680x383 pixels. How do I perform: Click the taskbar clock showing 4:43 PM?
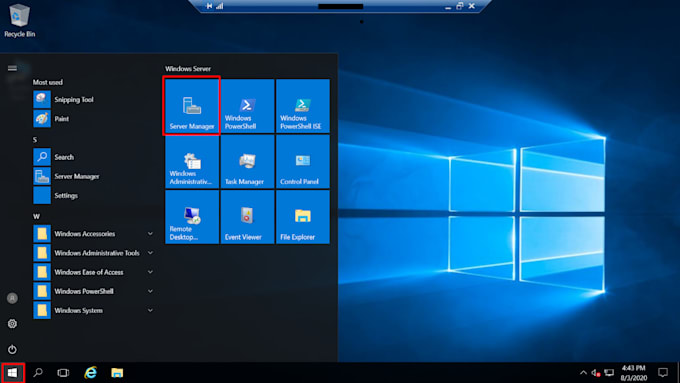[634, 373]
